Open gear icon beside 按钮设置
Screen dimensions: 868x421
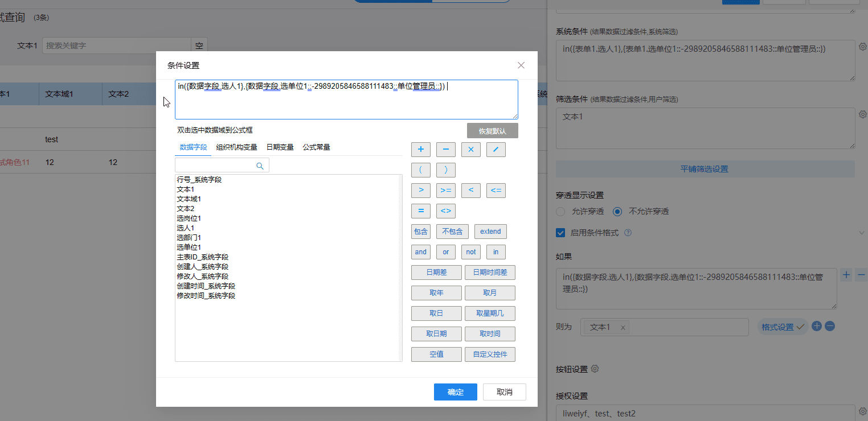(595, 369)
